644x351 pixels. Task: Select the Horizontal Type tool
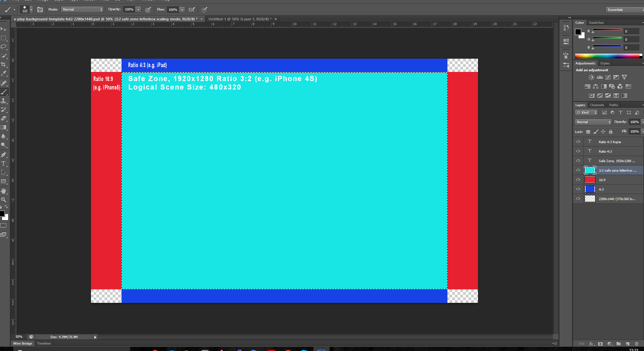pyautogui.click(x=4, y=163)
